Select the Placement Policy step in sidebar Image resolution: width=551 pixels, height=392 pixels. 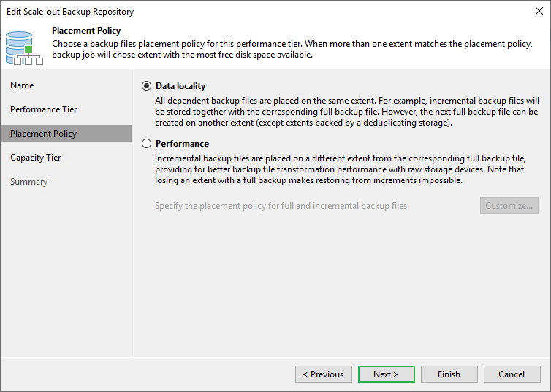(44, 134)
